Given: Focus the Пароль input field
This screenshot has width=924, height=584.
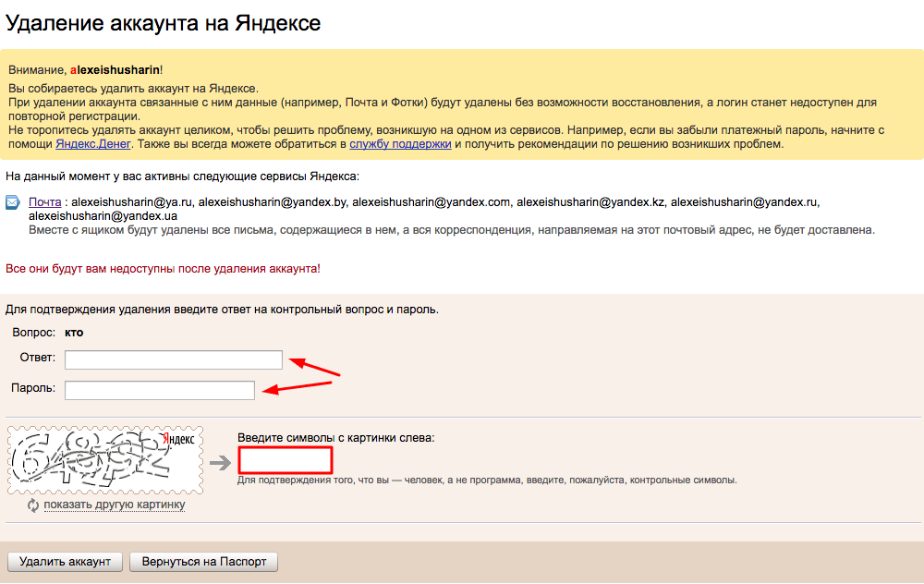Looking at the screenshot, I should point(160,390).
